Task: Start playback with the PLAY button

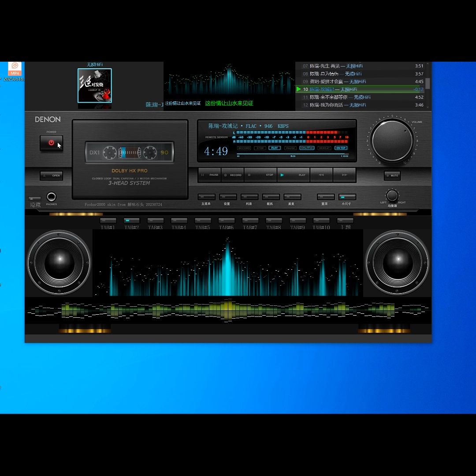Action: click(x=294, y=175)
